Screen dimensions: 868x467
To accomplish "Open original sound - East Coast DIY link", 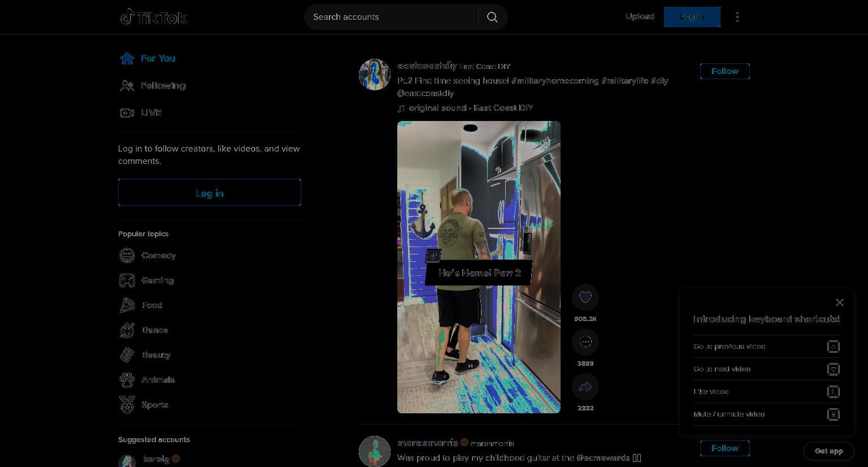I will click(x=471, y=108).
